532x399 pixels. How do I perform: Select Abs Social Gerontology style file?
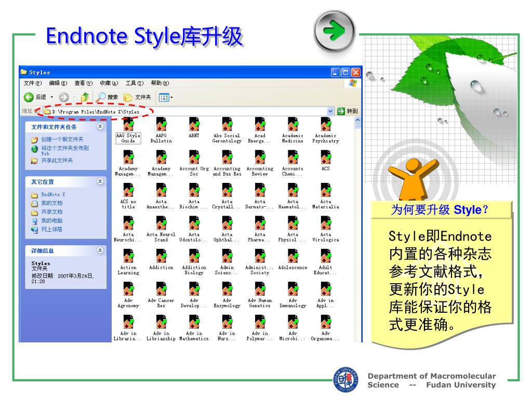pyautogui.click(x=227, y=130)
